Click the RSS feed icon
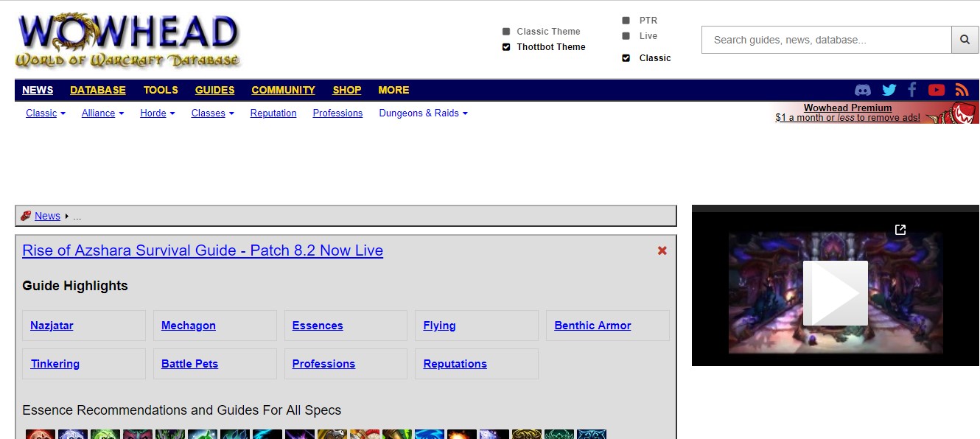Viewport: 980px width, 439px height. [x=962, y=90]
